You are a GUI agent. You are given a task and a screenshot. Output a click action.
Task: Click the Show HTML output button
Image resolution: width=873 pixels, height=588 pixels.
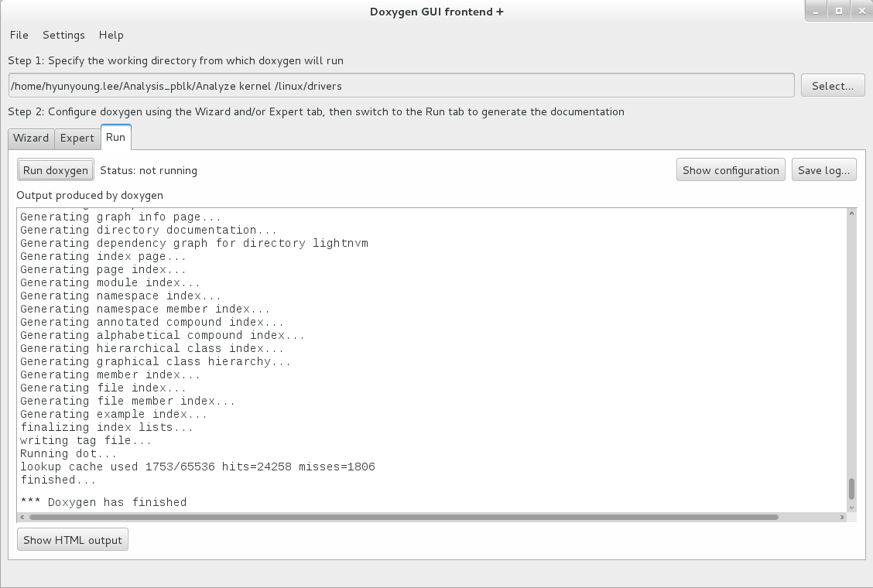coord(73,540)
